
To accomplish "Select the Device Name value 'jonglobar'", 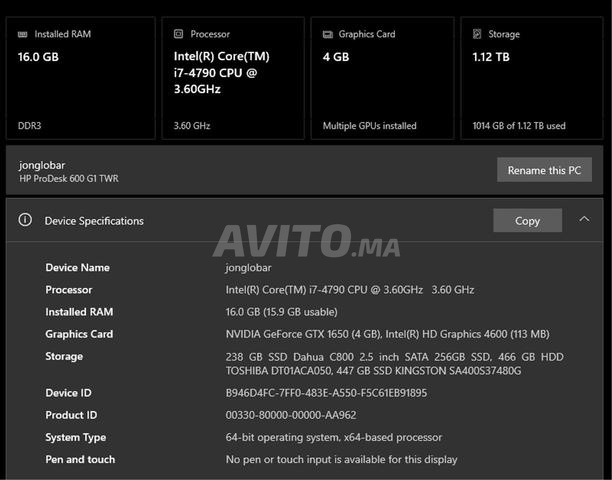I will (x=248, y=268).
